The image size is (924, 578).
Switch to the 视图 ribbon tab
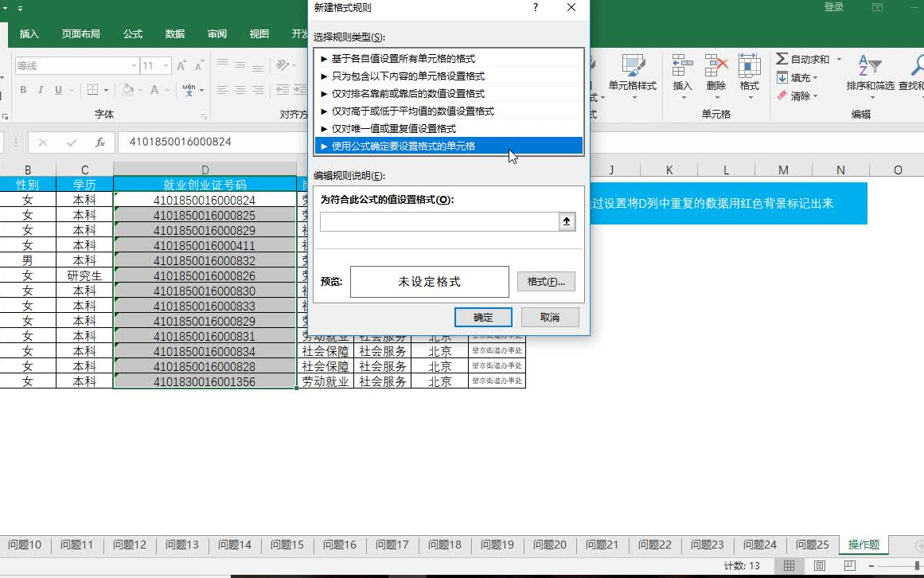[258, 34]
